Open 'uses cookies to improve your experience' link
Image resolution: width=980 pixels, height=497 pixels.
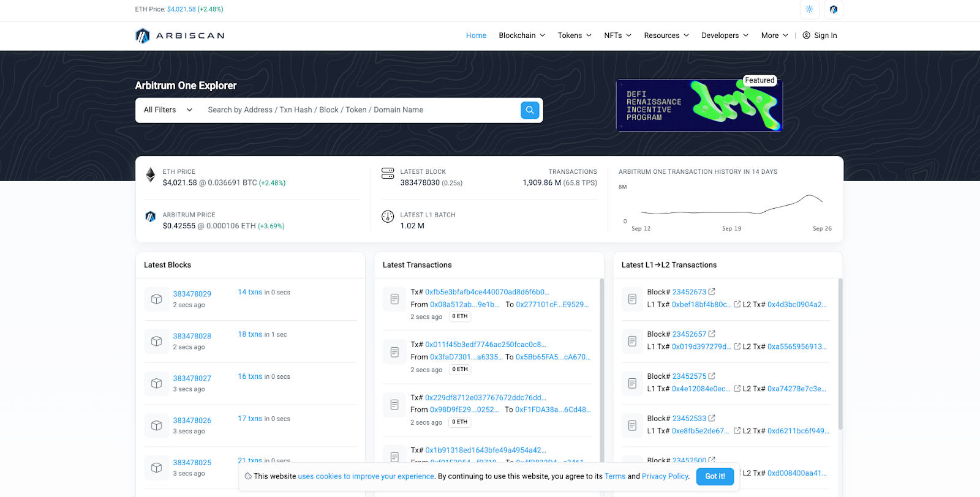click(366, 476)
